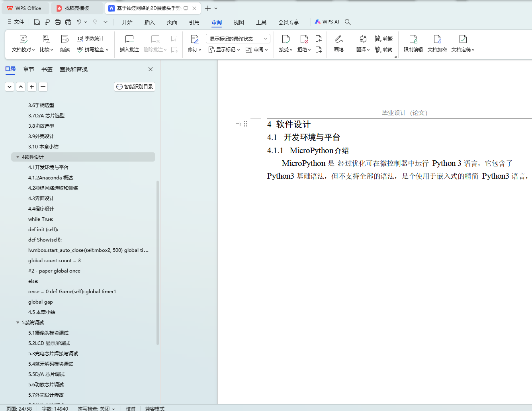Open the quick access toolbar customize dropdown
This screenshot has width=532, height=411.
106,22
